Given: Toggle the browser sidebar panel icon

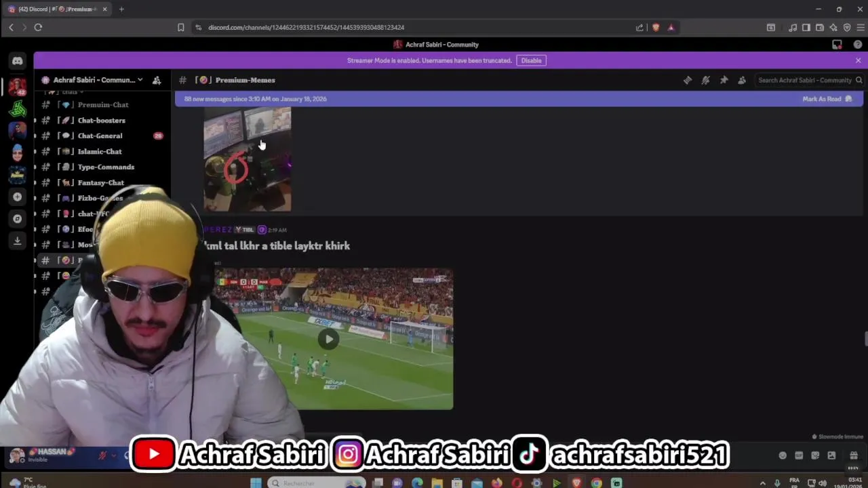Looking at the screenshot, I should pos(806,27).
